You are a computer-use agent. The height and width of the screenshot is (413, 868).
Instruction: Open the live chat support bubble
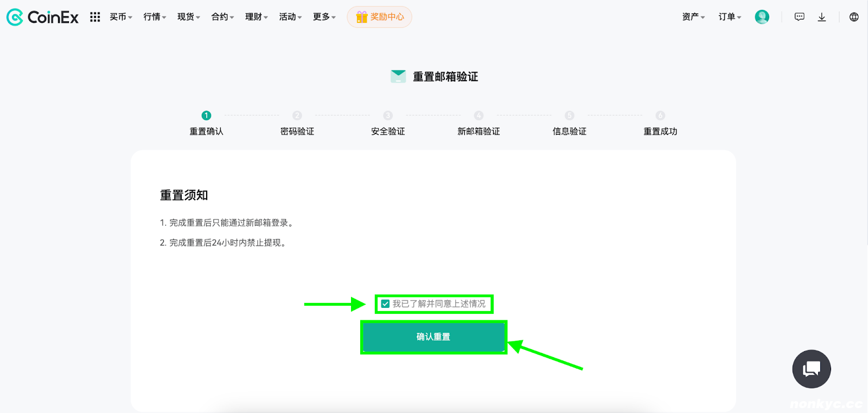811,369
